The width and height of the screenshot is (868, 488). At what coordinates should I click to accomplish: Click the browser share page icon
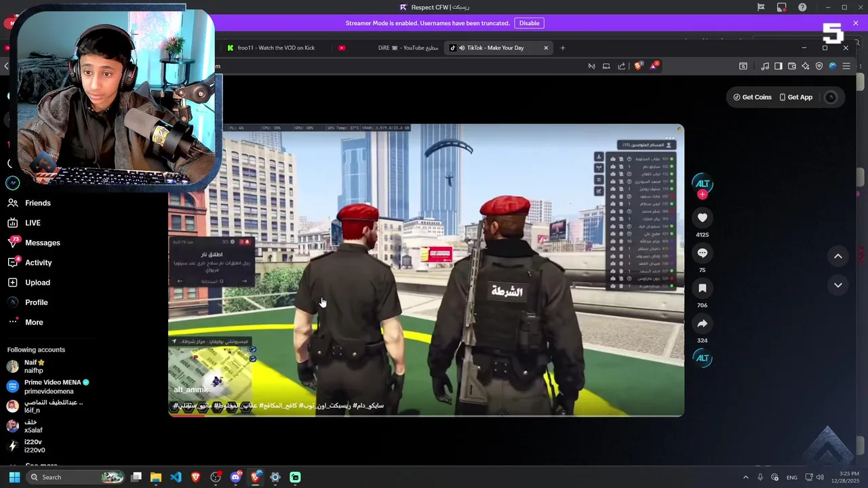tap(622, 66)
